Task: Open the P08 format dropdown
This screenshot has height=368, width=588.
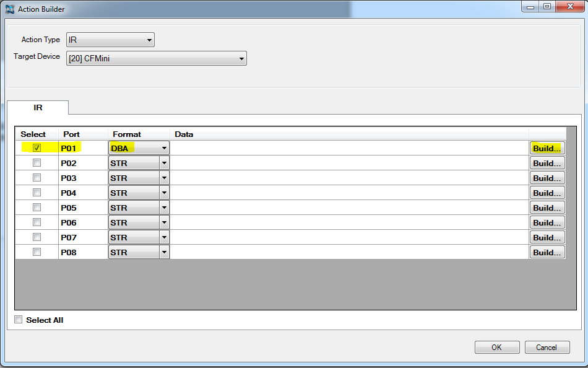Action: coord(139,252)
